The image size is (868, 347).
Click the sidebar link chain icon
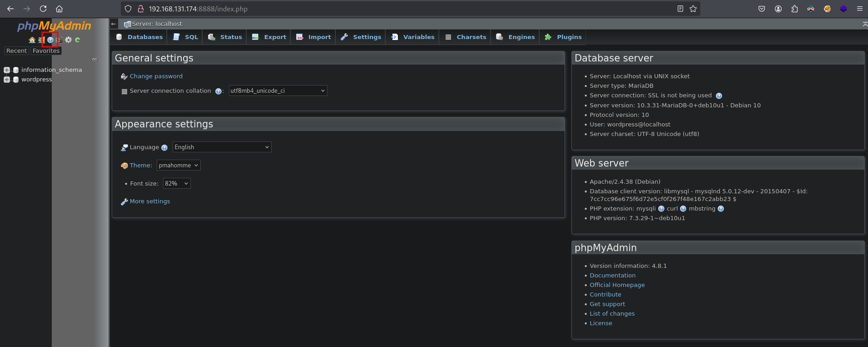pyautogui.click(x=94, y=60)
